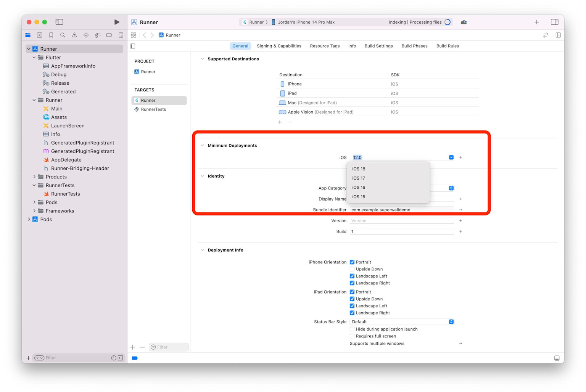The width and height of the screenshot is (586, 392).
Task: Open the debug navigator
Action: (98, 35)
